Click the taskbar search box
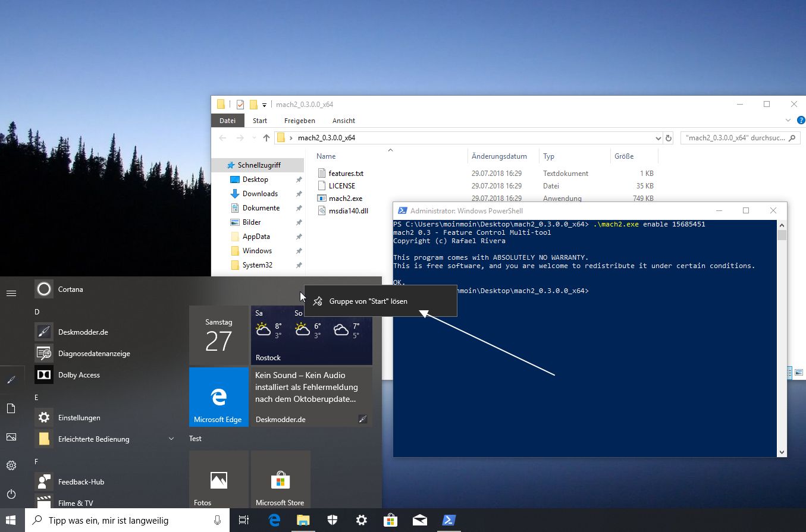 click(127, 520)
